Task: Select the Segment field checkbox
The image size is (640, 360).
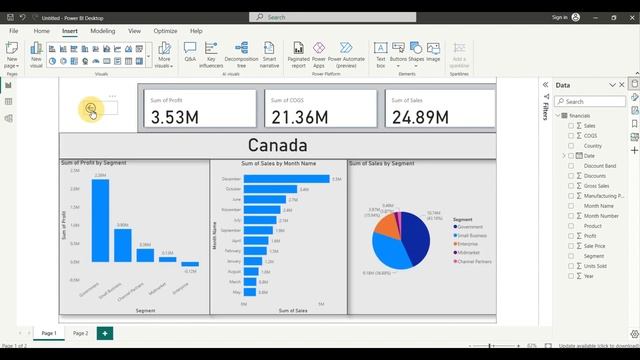Action: click(x=571, y=256)
